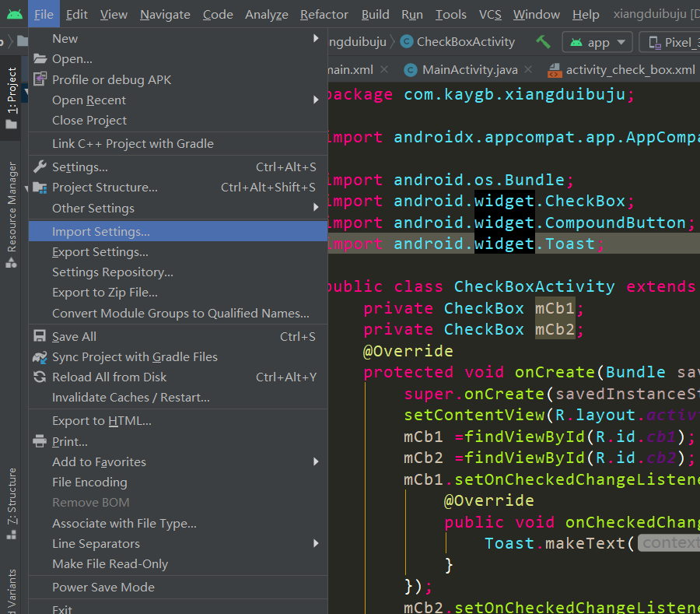Switch to the MainActivity.java tab

pos(469,70)
